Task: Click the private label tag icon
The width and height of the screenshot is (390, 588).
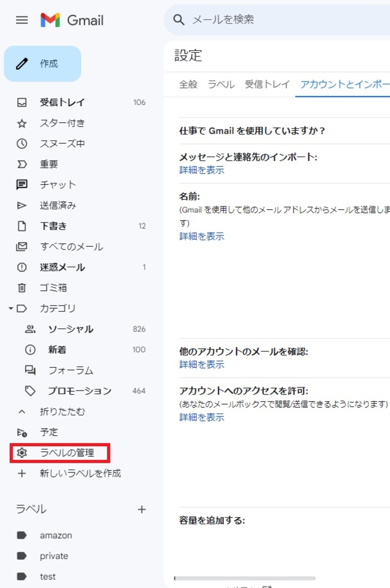Action: (22, 556)
